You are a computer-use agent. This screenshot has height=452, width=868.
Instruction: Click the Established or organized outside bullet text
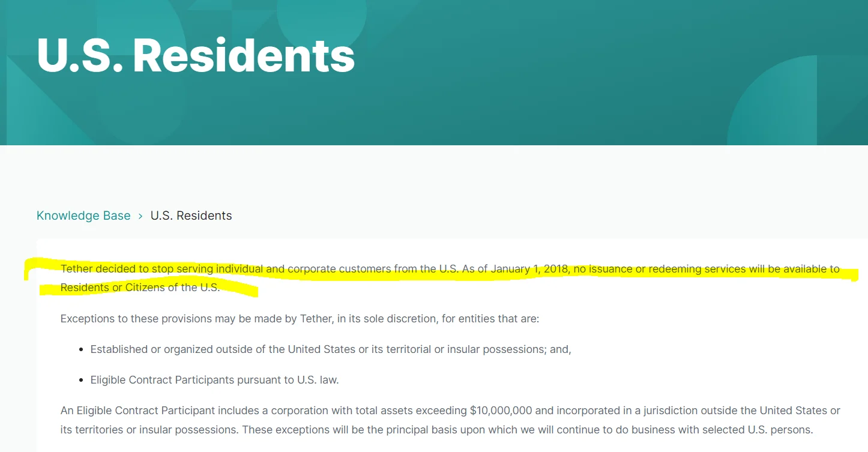pos(331,349)
